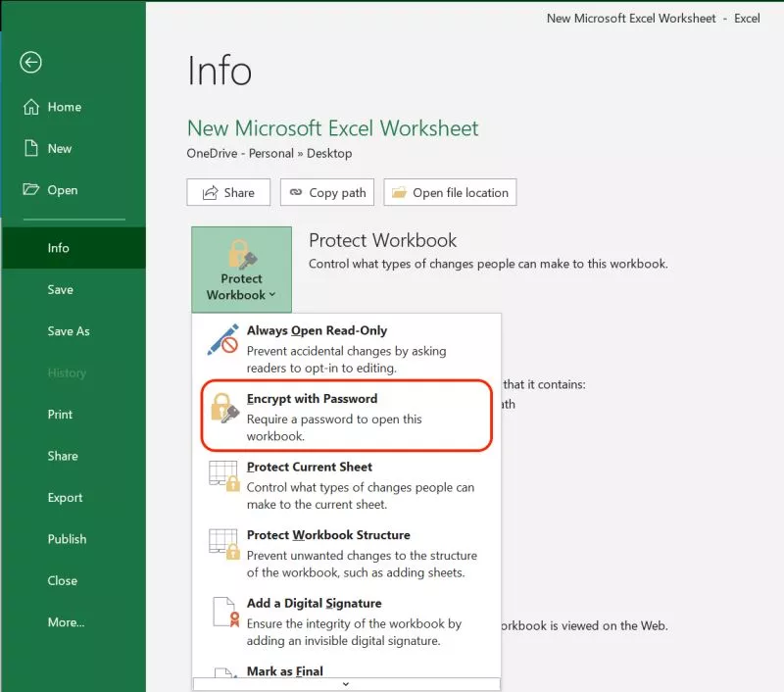Viewport: 784px width, 692px height.
Task: Choose Protect Current Sheet option
Action: [346, 485]
